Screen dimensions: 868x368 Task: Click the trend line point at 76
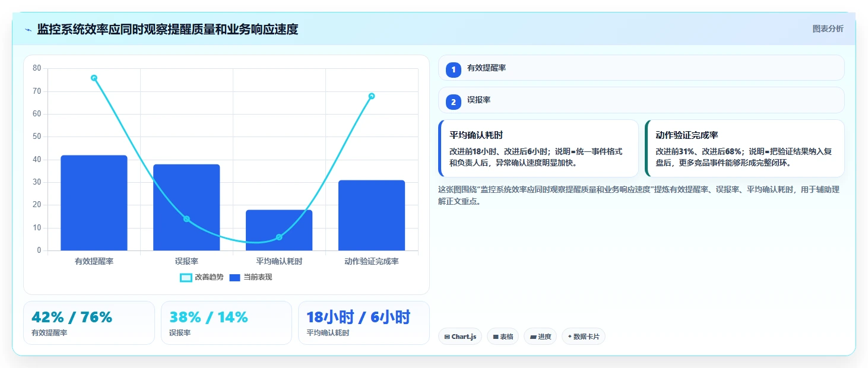tap(94, 78)
